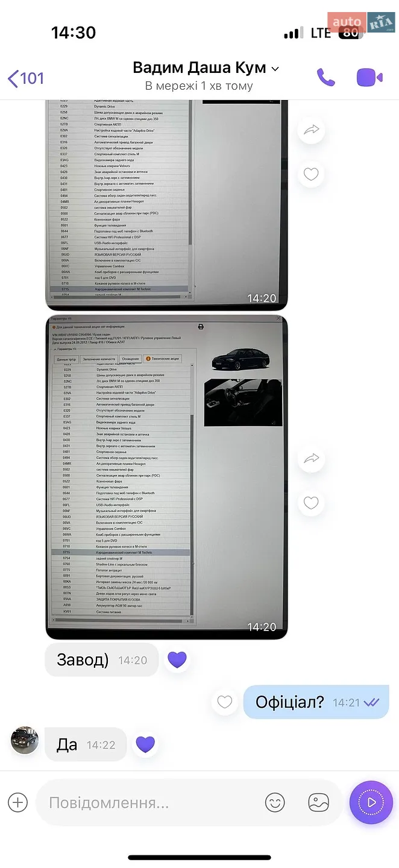The image size is (399, 868).
Task: Like the first photo with its heart icon
Action: point(311,174)
